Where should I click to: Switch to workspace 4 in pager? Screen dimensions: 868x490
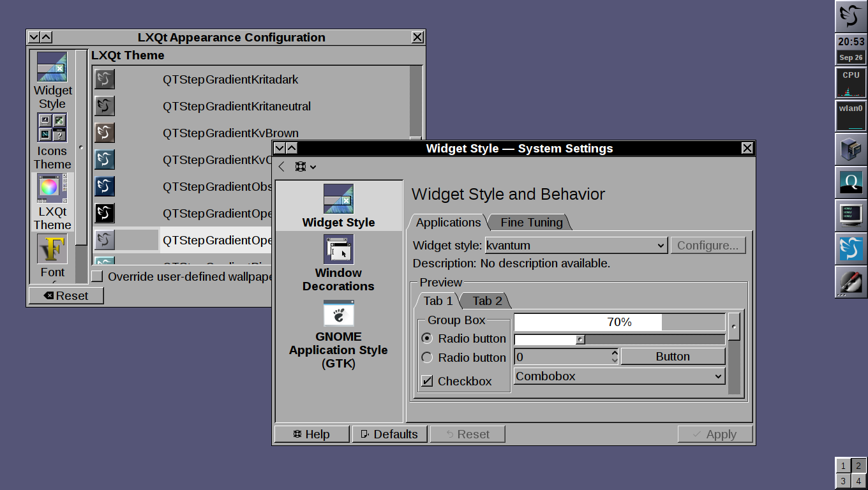tap(858, 481)
